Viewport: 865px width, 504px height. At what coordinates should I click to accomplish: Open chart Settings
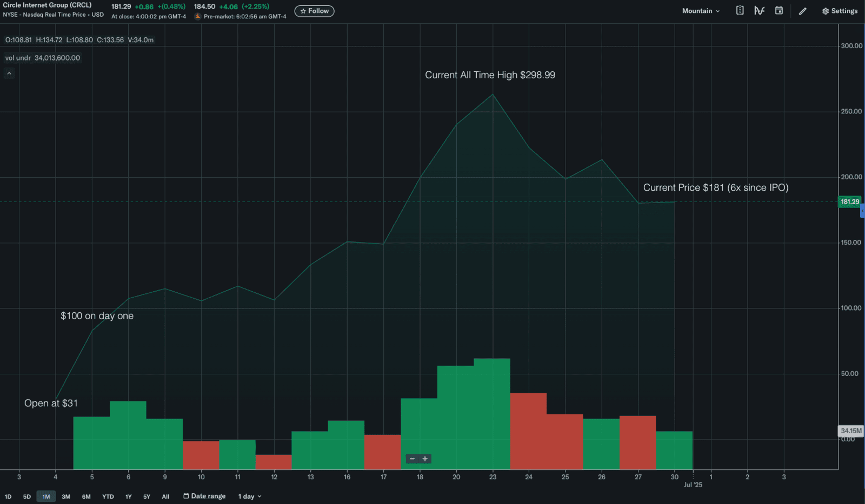coord(840,11)
